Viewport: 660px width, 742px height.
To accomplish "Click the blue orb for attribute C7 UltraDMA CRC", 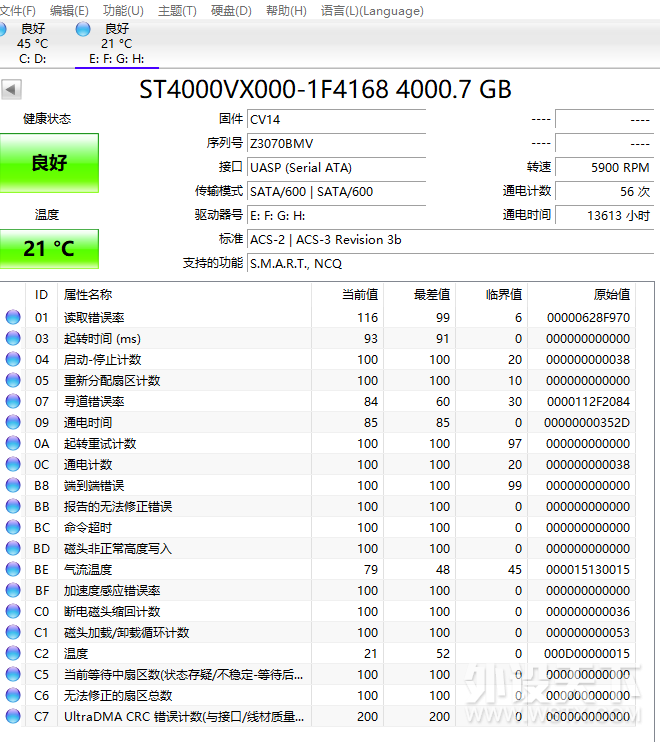I will [x=13, y=716].
